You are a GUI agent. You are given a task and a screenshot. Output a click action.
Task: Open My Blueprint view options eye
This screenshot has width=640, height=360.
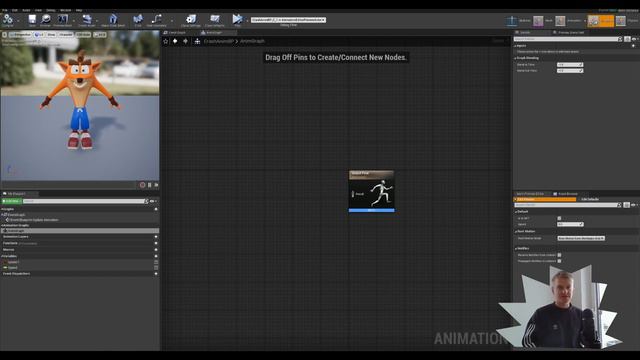point(153,201)
